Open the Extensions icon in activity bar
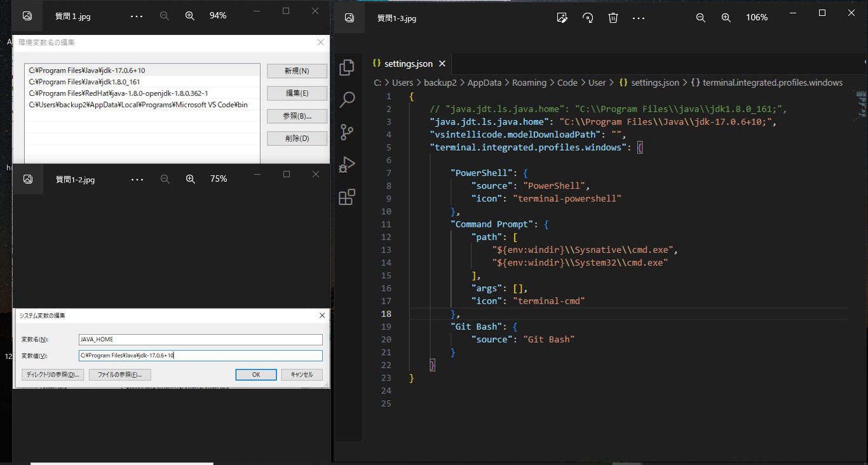 pos(347,198)
